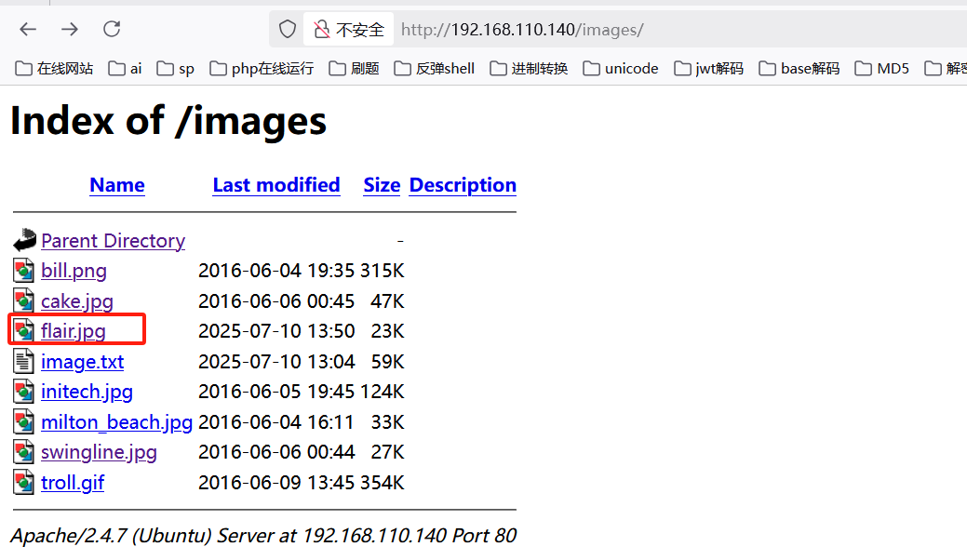Reload the current page
The height and width of the screenshot is (560, 967).
click(112, 29)
